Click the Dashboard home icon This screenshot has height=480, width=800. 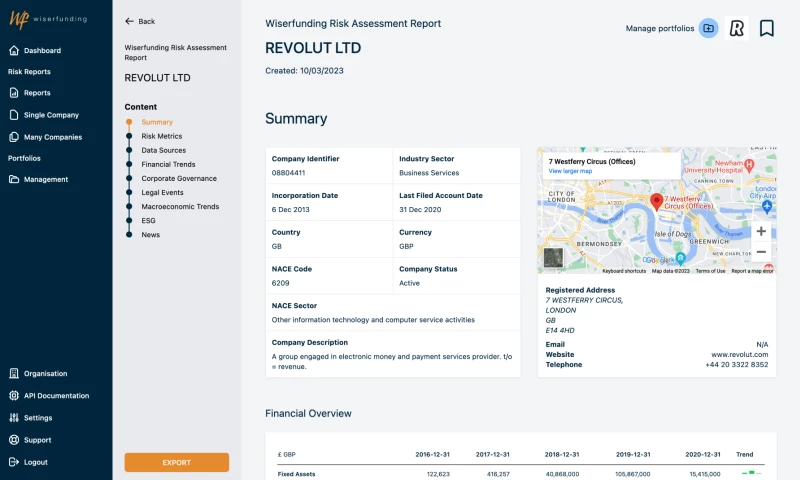(14, 50)
